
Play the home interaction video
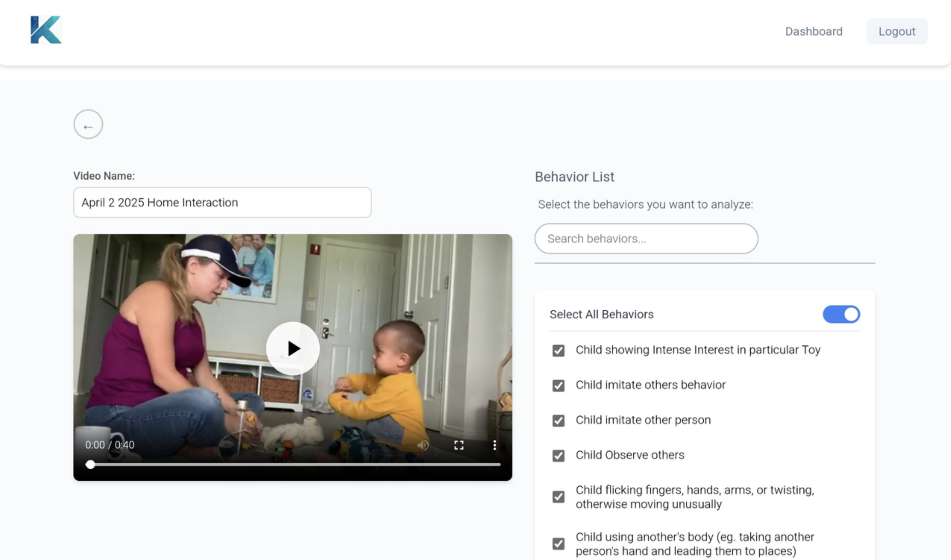pyautogui.click(x=293, y=349)
